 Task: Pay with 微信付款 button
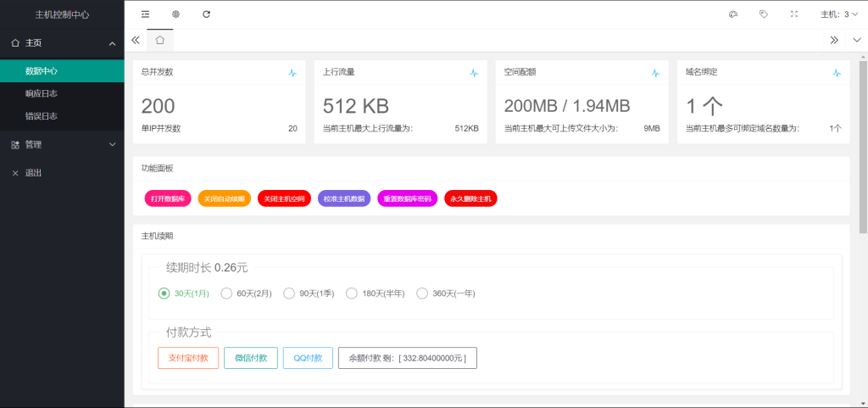[x=251, y=358]
